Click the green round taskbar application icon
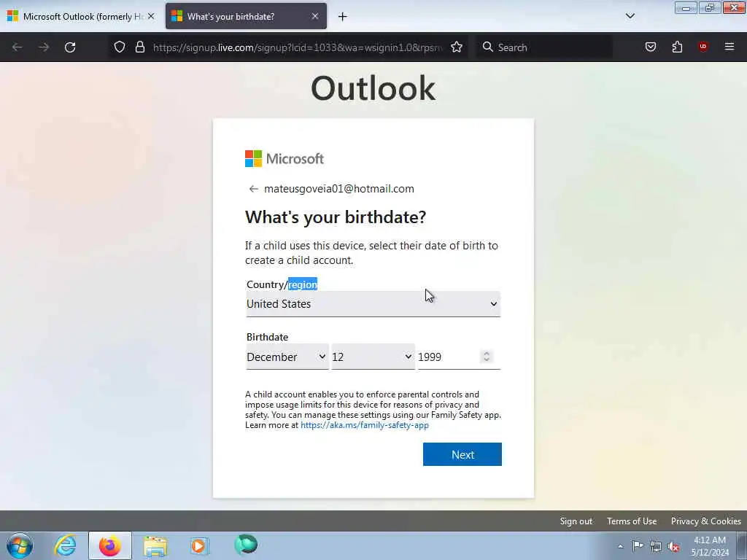 pyautogui.click(x=246, y=545)
